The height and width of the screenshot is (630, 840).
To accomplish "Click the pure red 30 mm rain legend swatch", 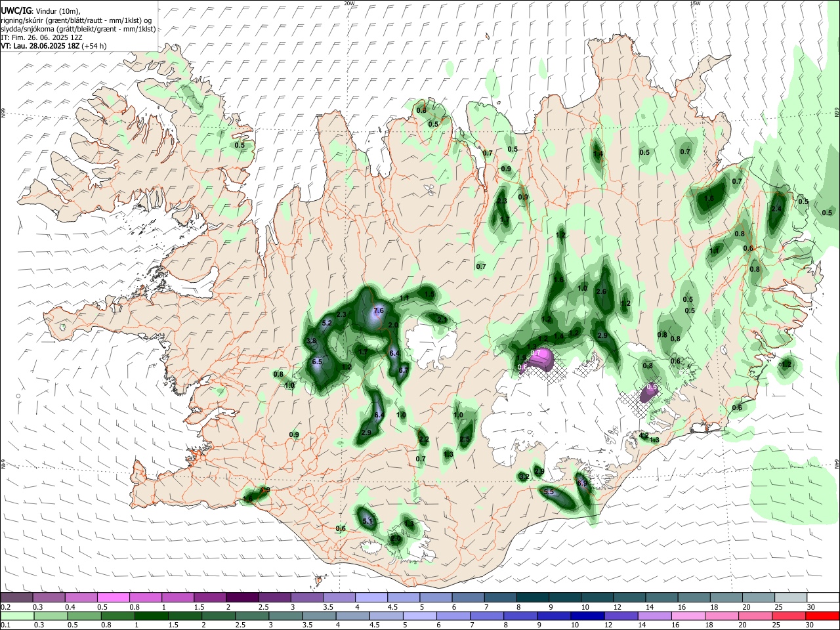I will click(x=822, y=616).
